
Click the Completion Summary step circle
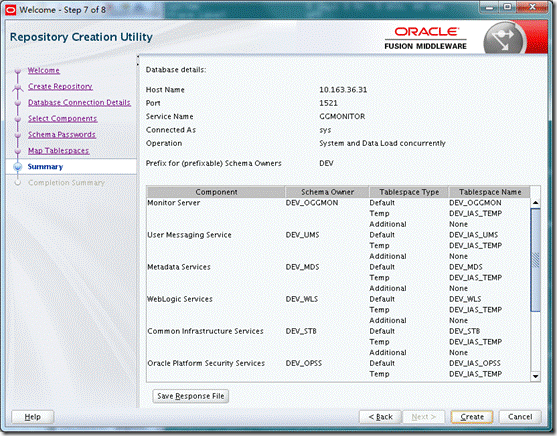pos(17,183)
